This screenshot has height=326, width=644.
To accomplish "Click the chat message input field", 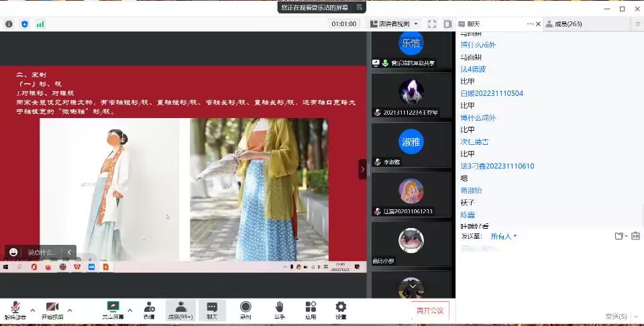I will [549, 275].
